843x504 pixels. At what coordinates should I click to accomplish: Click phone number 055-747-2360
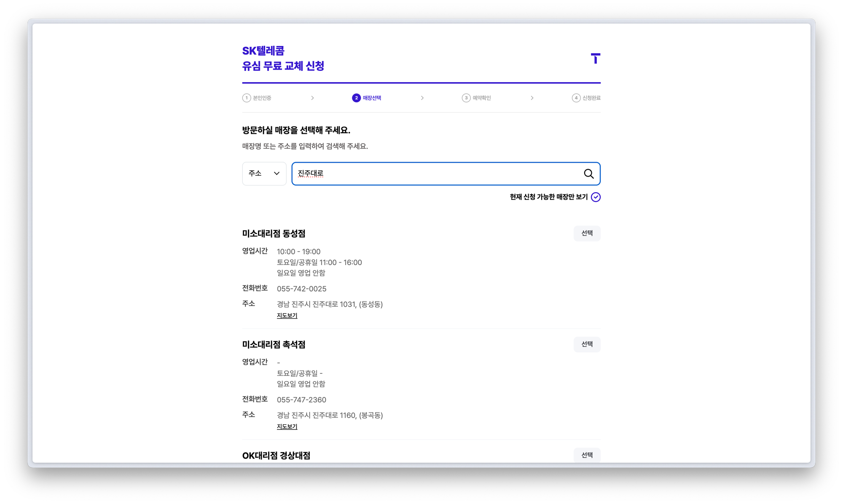[x=302, y=399]
